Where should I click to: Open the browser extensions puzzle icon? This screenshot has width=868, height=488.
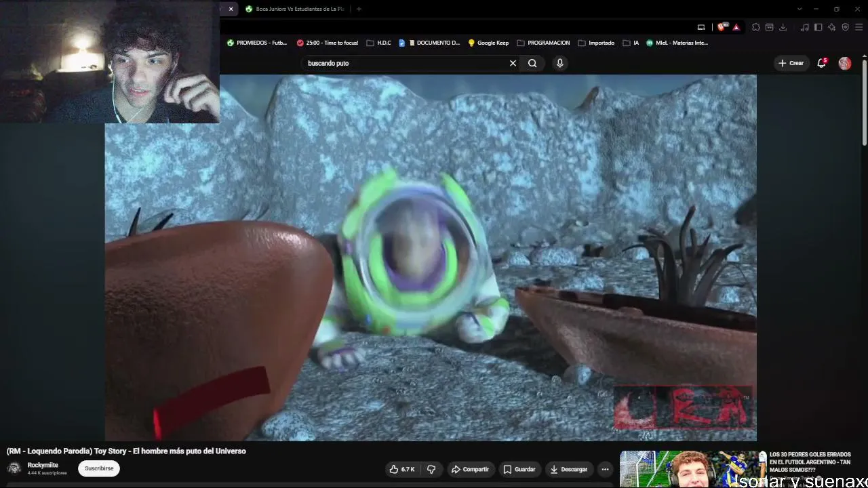(756, 27)
